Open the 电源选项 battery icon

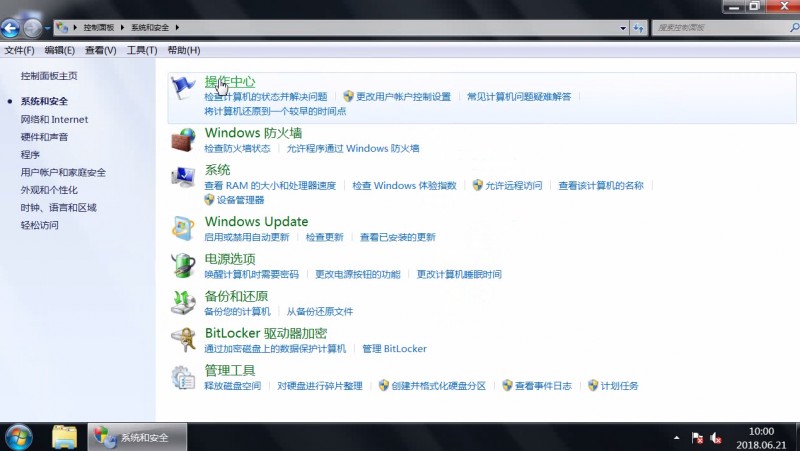183,265
